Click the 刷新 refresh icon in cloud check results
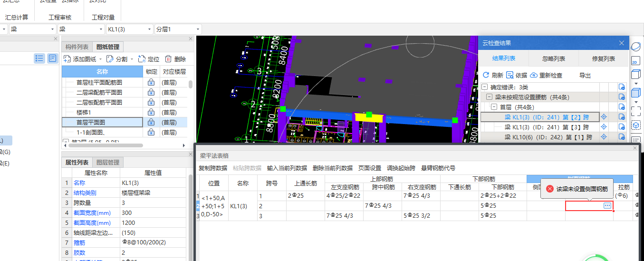 486,75
